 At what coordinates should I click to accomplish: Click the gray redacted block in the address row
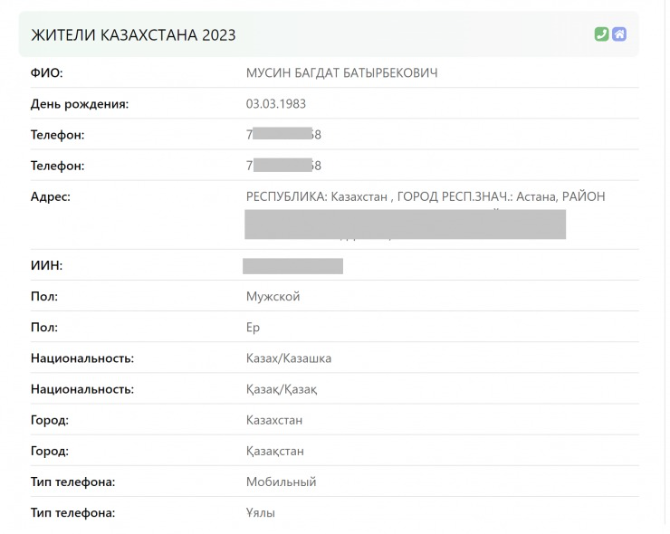pyautogui.click(x=405, y=225)
